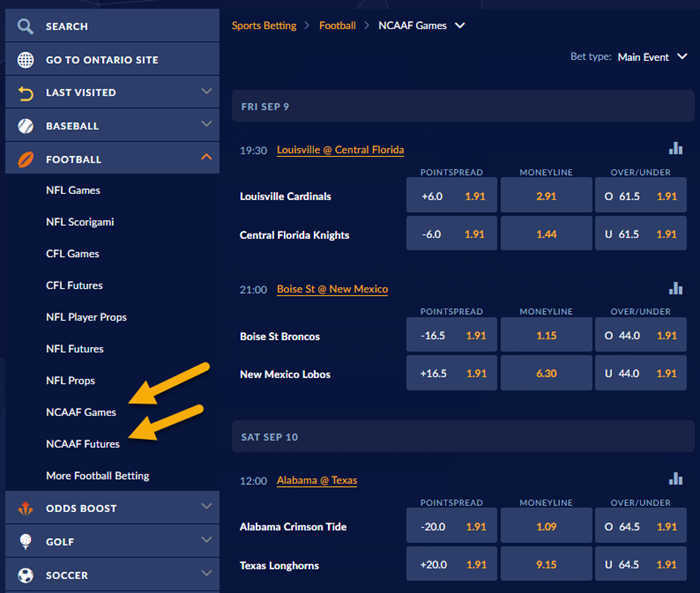Bet Under 64.5 for Texas game
The height and width of the screenshot is (593, 700).
click(641, 564)
